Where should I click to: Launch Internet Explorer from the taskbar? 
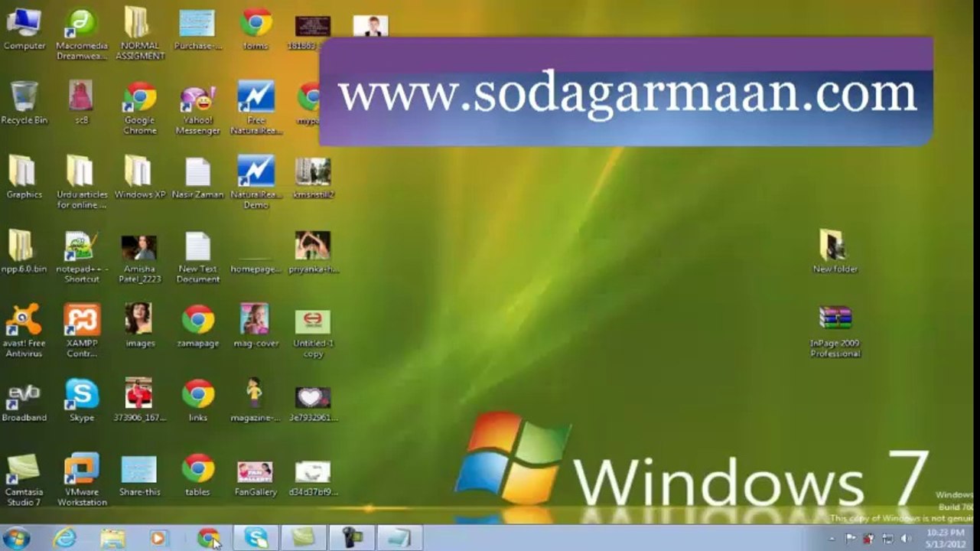pos(64,538)
